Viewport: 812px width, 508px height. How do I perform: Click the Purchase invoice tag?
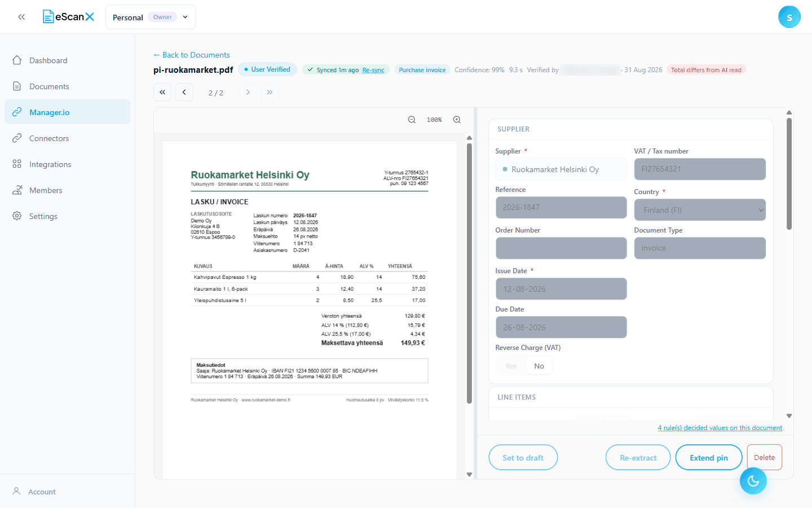tap(422, 70)
